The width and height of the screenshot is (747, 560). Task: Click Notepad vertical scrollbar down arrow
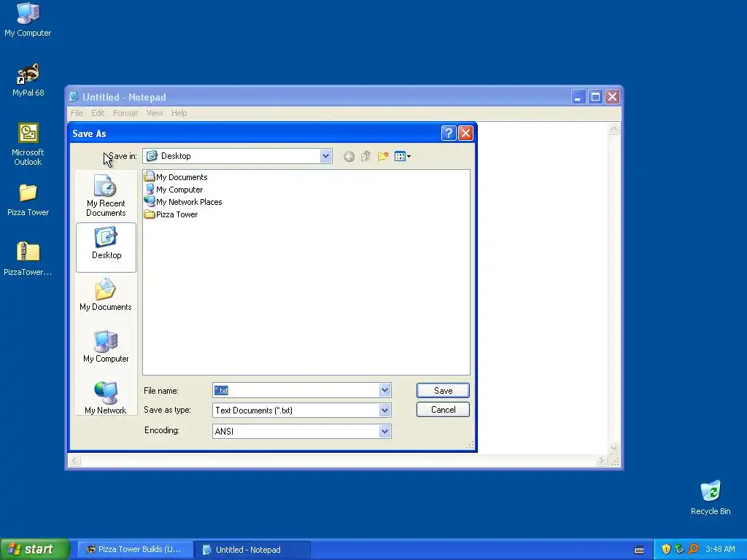coord(614,448)
